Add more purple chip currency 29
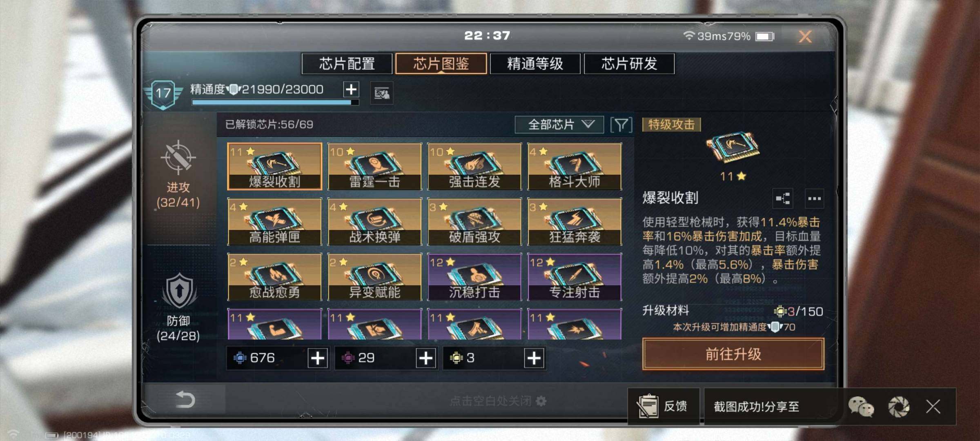This screenshot has width=980, height=441. point(426,358)
